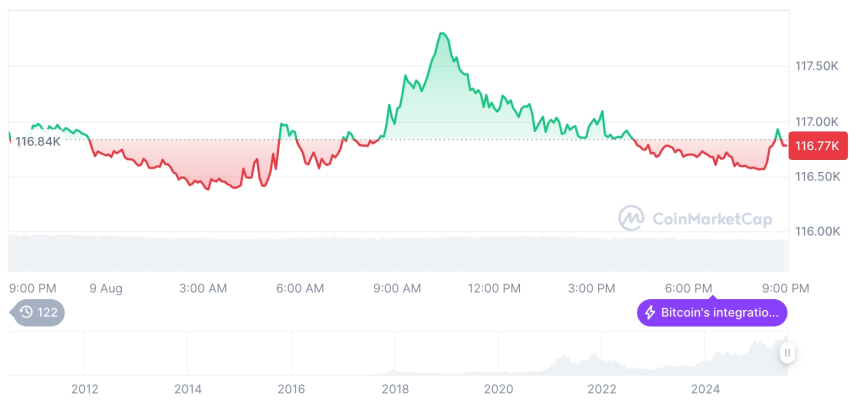Jump to 2018 in the range navigator
Viewport: 860px width, 401px height.
[394, 388]
